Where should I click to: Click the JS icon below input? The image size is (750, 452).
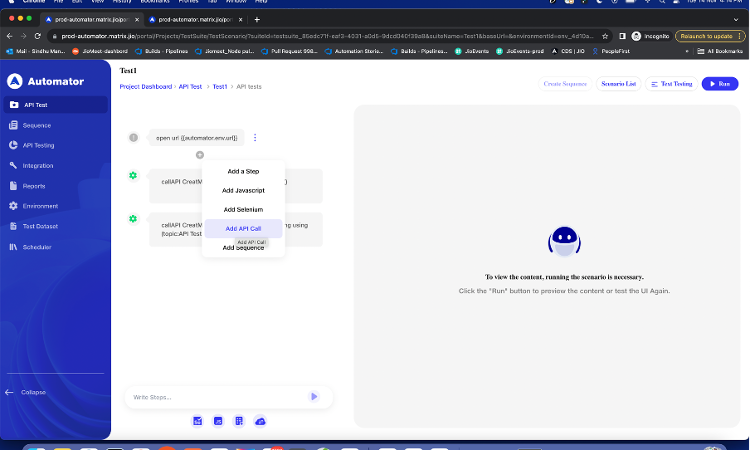[218, 422]
